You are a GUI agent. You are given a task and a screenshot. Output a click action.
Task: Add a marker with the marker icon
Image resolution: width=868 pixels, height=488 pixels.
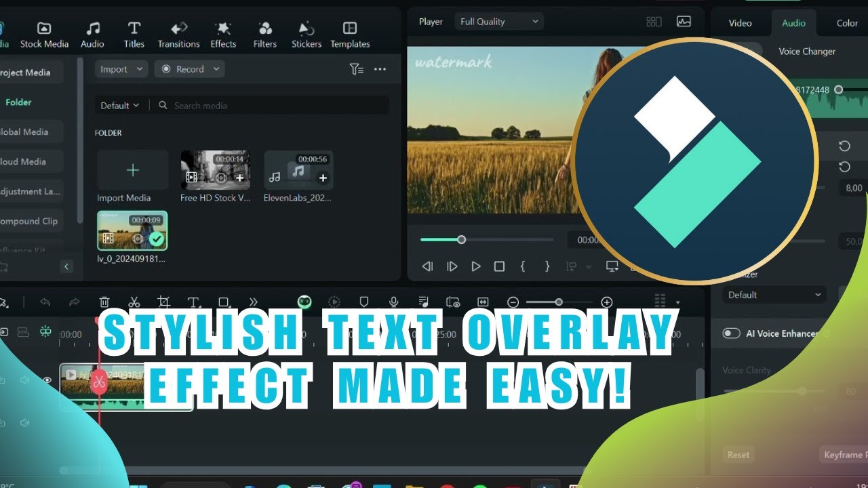[363, 302]
